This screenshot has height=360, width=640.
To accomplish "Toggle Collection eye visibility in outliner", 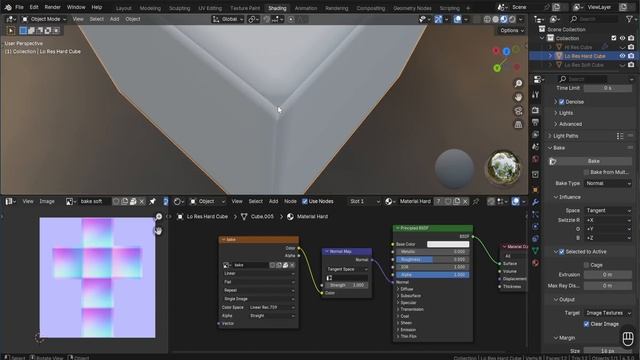I will tap(622, 38).
